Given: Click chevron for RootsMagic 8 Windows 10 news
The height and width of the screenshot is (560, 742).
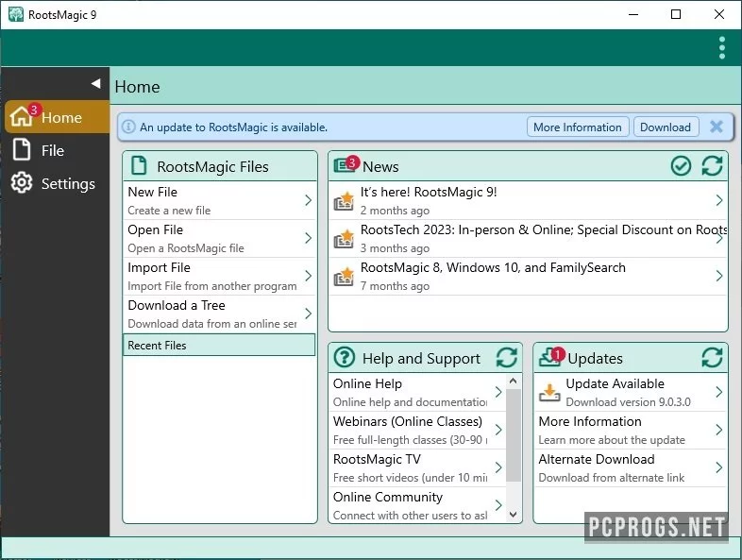Looking at the screenshot, I should (718, 276).
